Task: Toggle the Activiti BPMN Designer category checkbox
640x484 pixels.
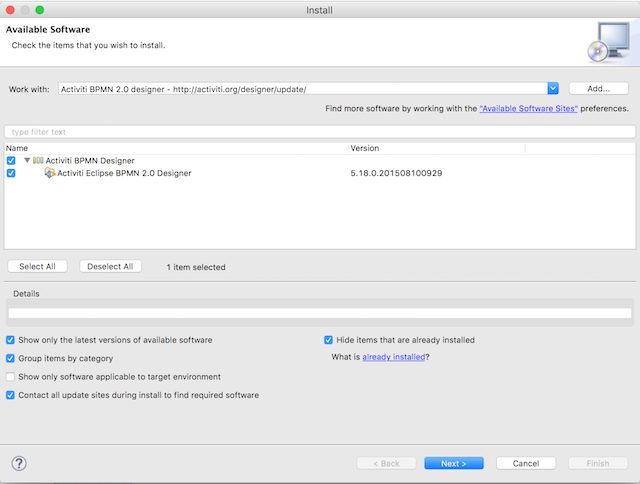Action: click(x=11, y=160)
